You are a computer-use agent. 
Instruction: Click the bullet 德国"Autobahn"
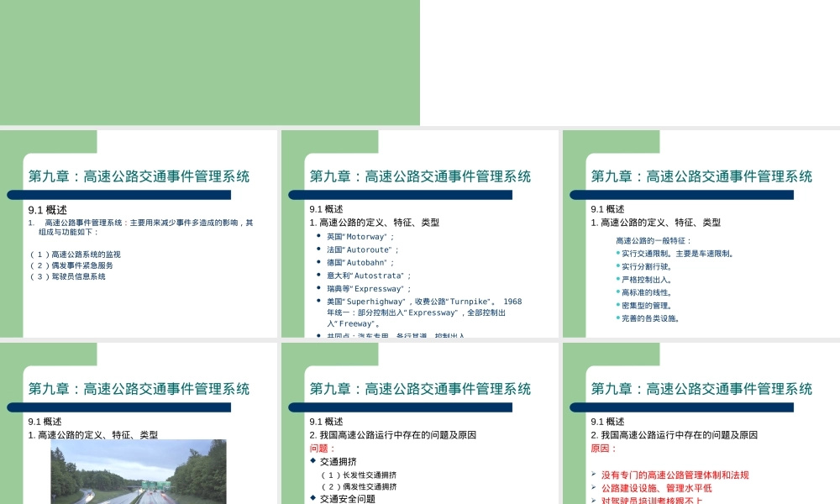[360, 262]
